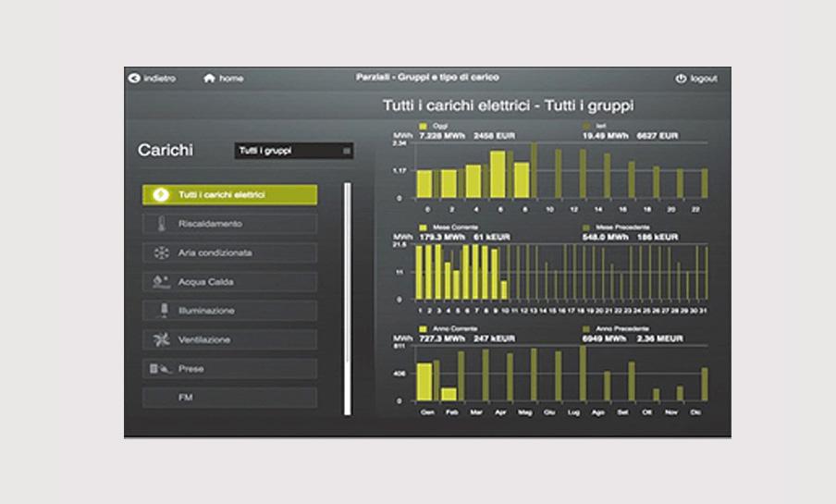Click the Riscaldamento thermometer icon
Image resolution: width=836 pixels, height=504 pixels.
click(x=161, y=224)
